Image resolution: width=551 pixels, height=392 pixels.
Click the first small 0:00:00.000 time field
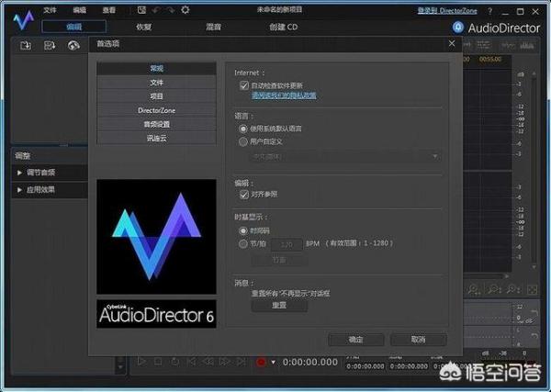[x=365, y=366]
